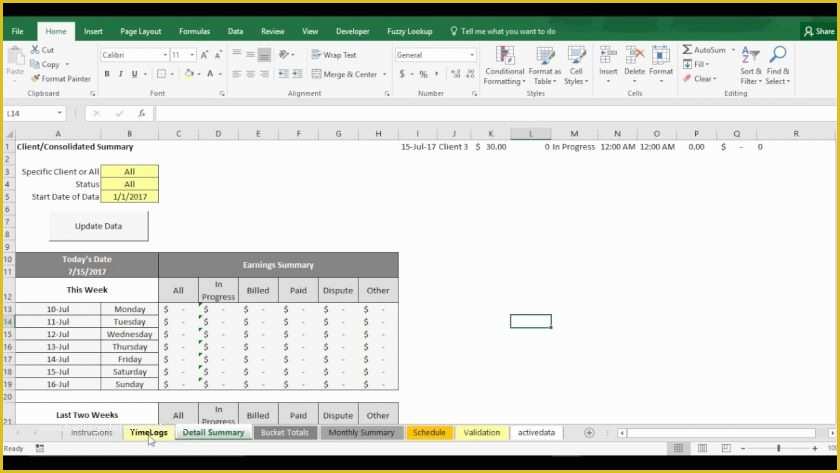Open the Fuzzy Lookup tab
Viewport: 840px width, 473px height.
click(x=410, y=31)
